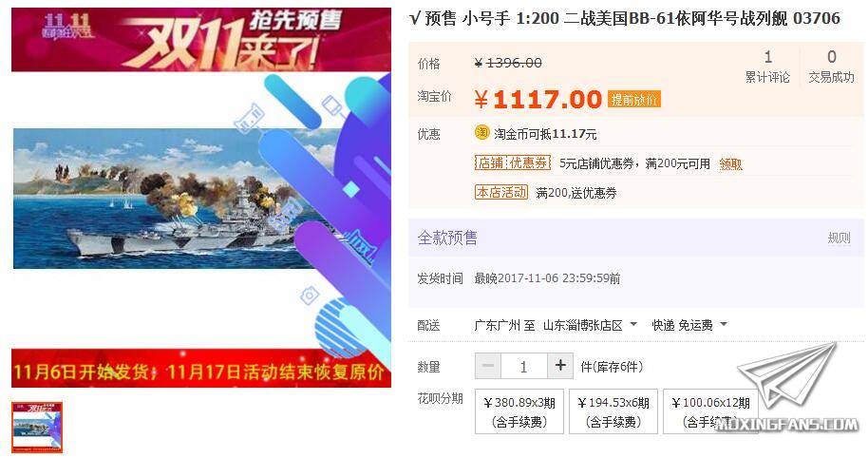Select the ¥194.53x6期 installment option
The height and width of the screenshot is (458, 868).
point(613,411)
